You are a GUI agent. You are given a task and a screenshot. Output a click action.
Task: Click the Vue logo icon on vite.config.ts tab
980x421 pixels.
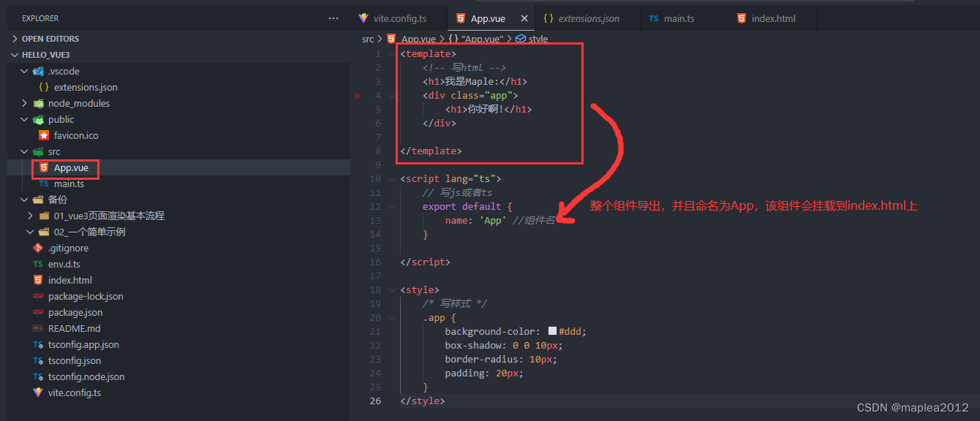tap(363, 18)
